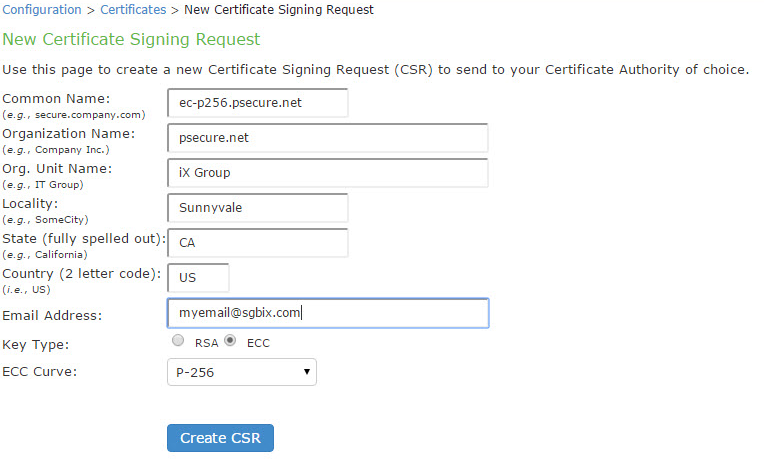Image resolution: width=764 pixels, height=465 pixels.
Task: Click the green New Certificate Signing Request heading
Action: (x=131, y=40)
